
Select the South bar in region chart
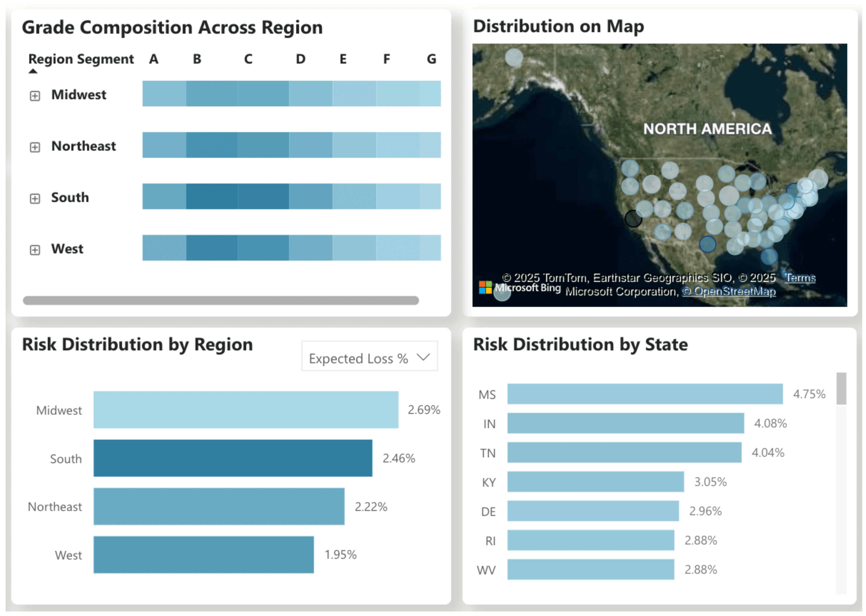233,458
